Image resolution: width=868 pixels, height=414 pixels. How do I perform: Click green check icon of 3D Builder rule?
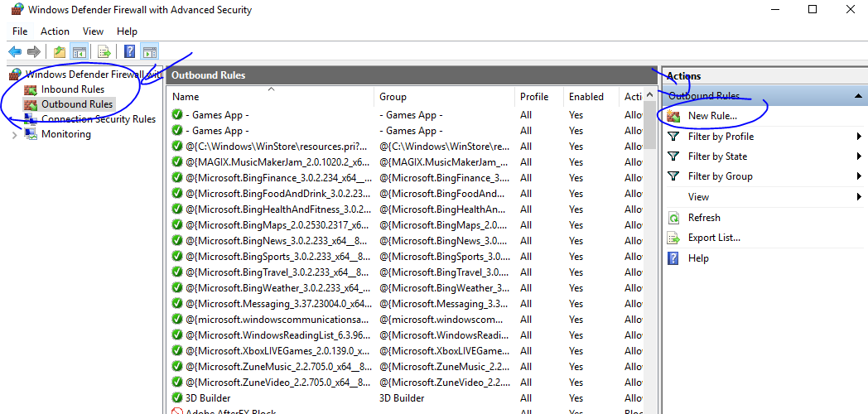tap(177, 398)
